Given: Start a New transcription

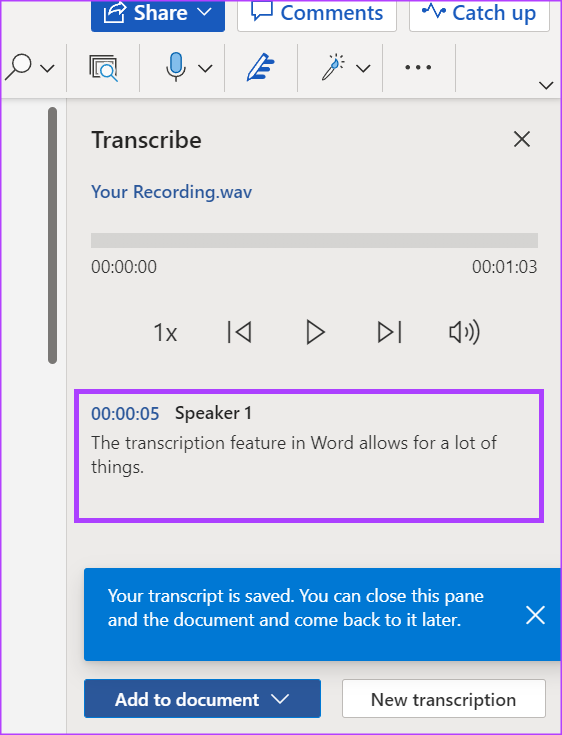Looking at the screenshot, I should pyautogui.click(x=444, y=698).
